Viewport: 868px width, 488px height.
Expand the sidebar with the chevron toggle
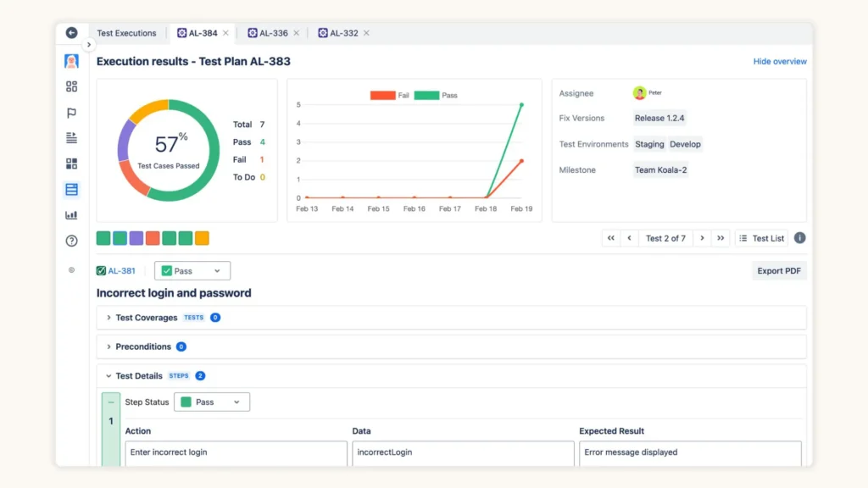click(88, 45)
